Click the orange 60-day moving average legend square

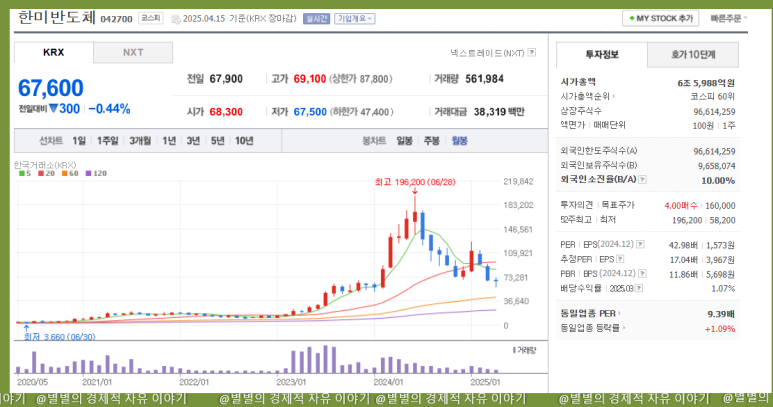pyautogui.click(x=65, y=173)
